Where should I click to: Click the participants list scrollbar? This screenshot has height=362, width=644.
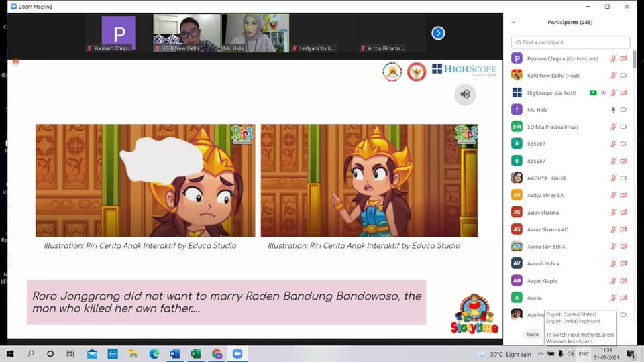pyautogui.click(x=635, y=60)
